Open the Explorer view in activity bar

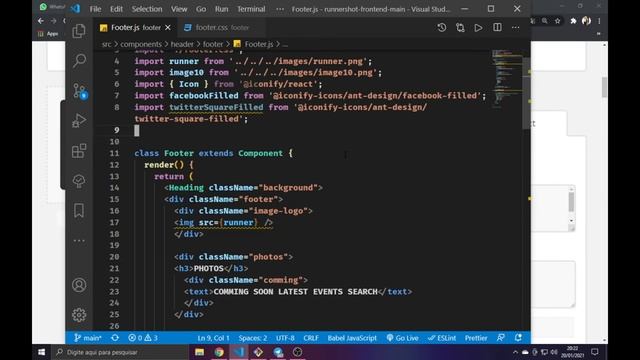coord(79,31)
